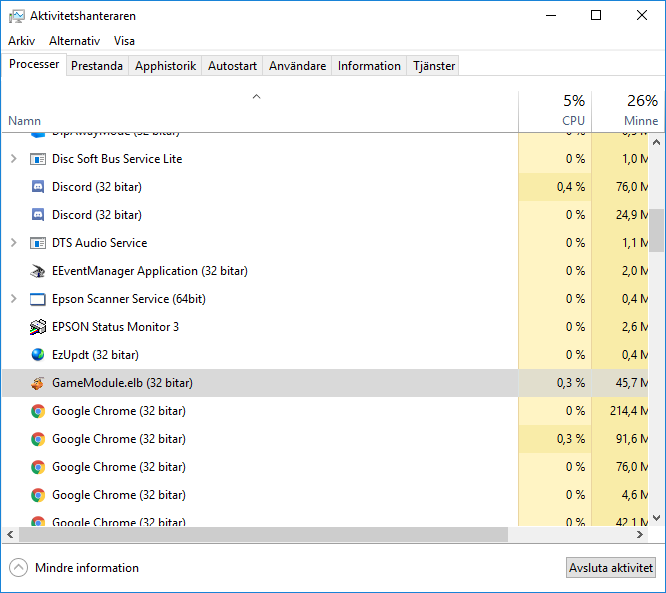
Task: Select EEventManager Application (32 bitar) name
Action: click(x=150, y=271)
